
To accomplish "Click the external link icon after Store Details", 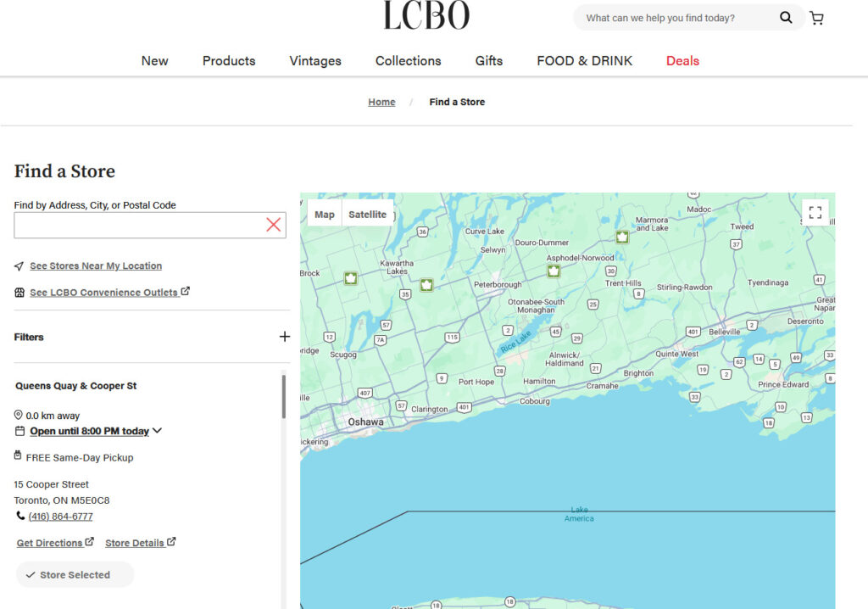I will (171, 541).
